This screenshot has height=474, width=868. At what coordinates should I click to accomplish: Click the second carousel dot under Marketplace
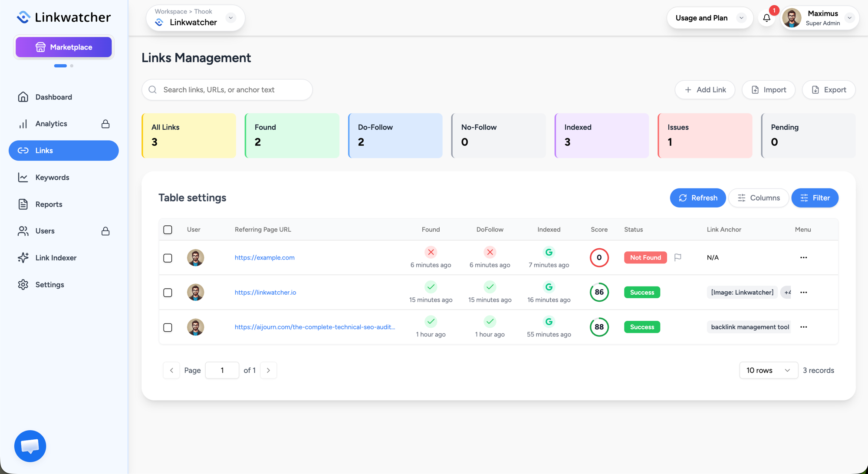click(72, 66)
